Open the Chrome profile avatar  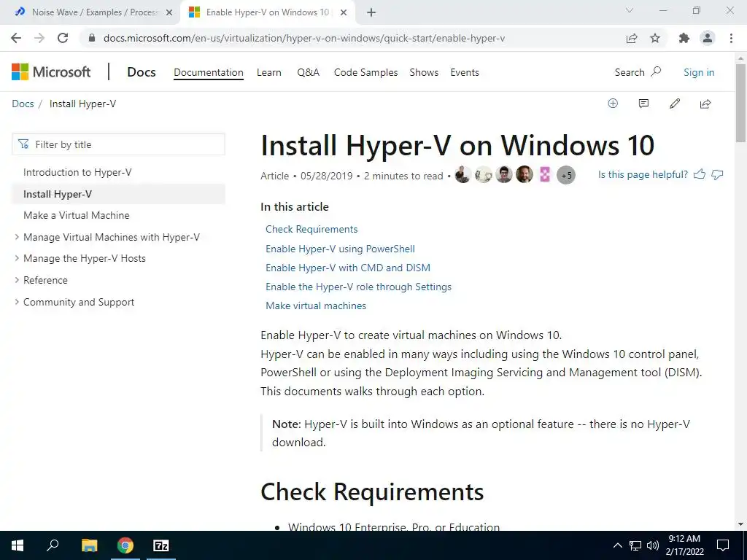click(708, 38)
